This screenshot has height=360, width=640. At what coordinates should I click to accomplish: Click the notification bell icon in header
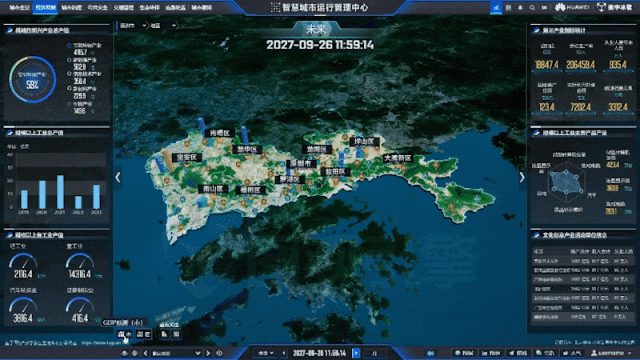tap(520, 7)
